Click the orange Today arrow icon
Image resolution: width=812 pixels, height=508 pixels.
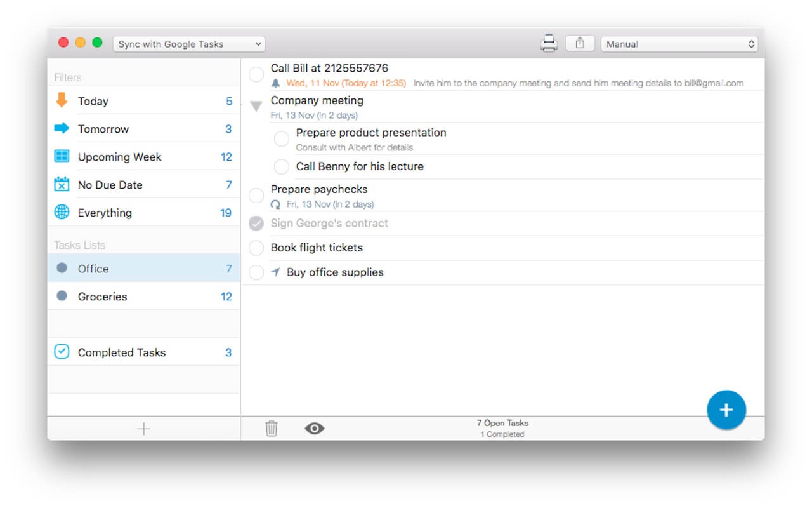62,100
